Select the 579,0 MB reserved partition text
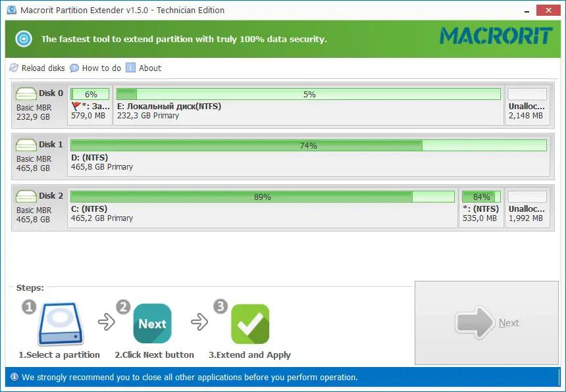 (x=88, y=116)
